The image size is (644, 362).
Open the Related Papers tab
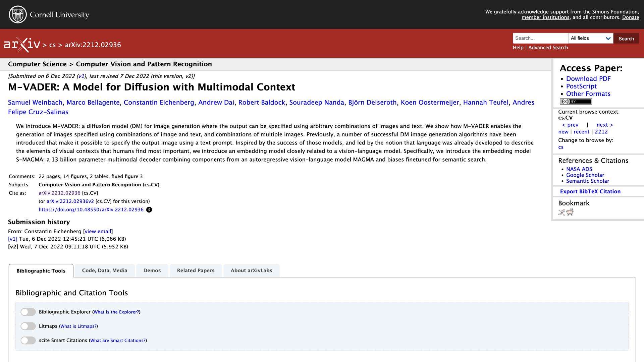[196, 270]
